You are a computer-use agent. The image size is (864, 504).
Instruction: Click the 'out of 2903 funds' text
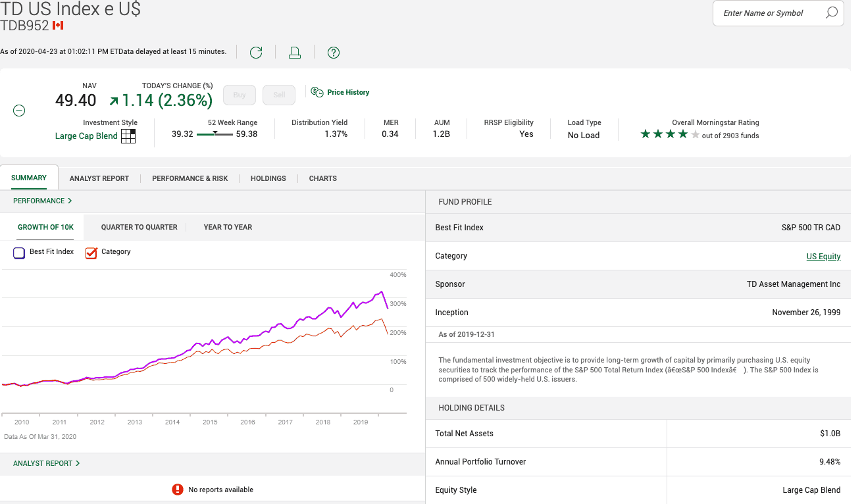click(730, 136)
